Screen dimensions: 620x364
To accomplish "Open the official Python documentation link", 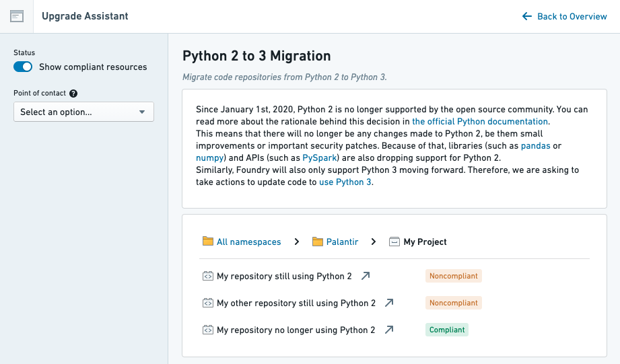I will click(x=479, y=121).
